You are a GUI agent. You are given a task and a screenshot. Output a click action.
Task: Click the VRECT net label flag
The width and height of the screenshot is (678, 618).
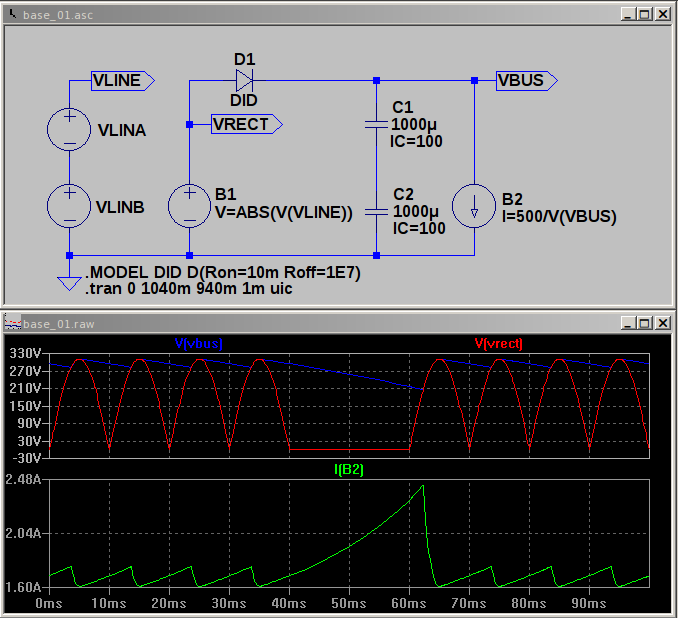click(x=247, y=125)
